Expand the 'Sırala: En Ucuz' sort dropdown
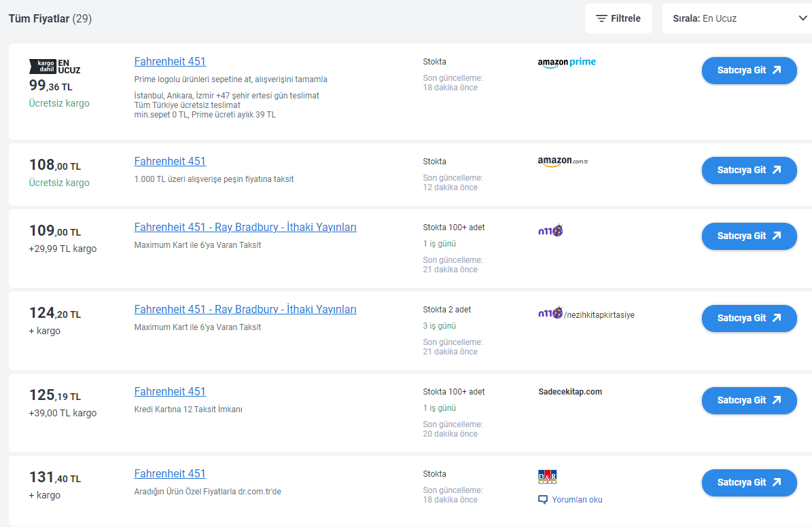Image resolution: width=812 pixels, height=527 pixels. [737, 18]
